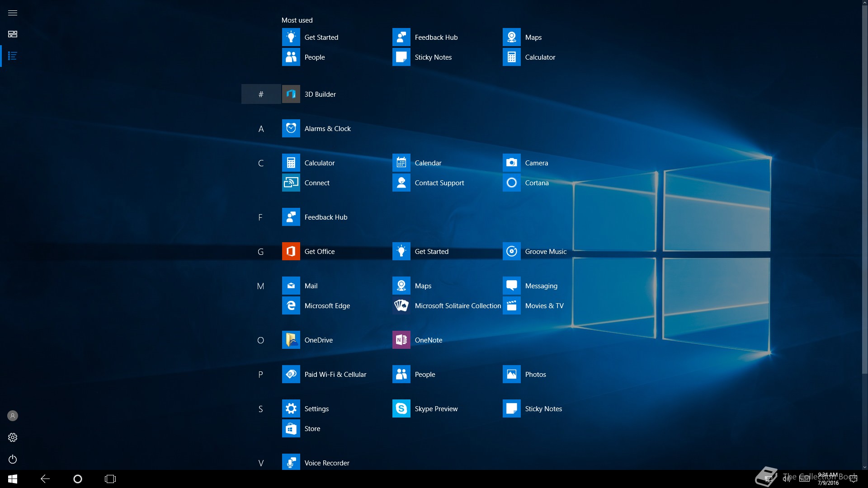Open the Power options
868x488 pixels.
pos(13,459)
